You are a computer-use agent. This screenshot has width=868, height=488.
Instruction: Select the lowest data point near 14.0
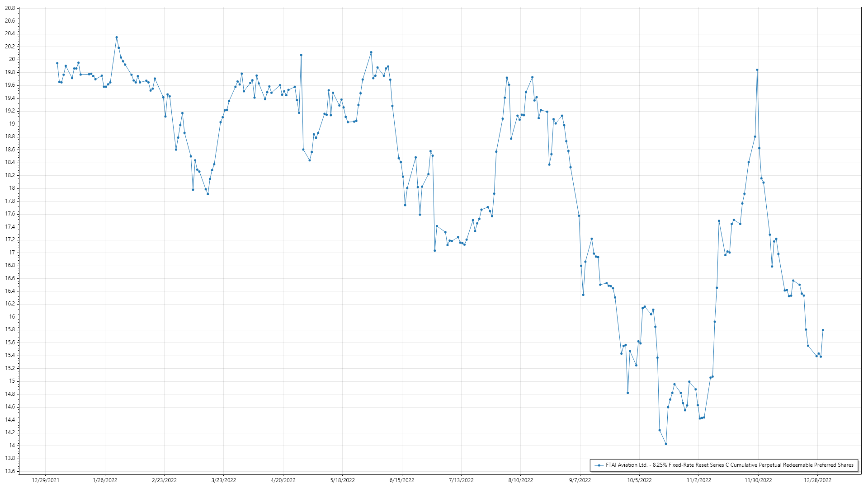(666, 444)
